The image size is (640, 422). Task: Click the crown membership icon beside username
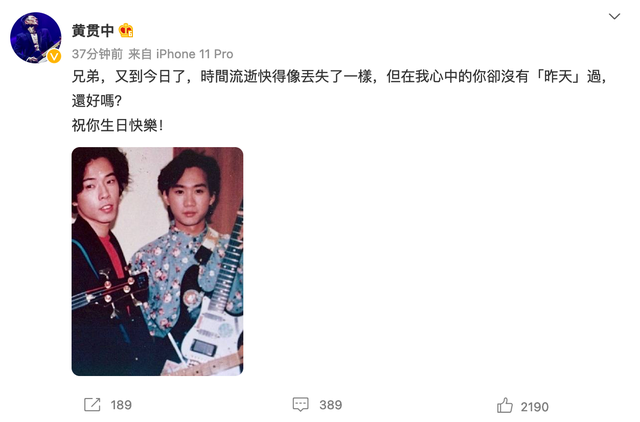coord(126,31)
